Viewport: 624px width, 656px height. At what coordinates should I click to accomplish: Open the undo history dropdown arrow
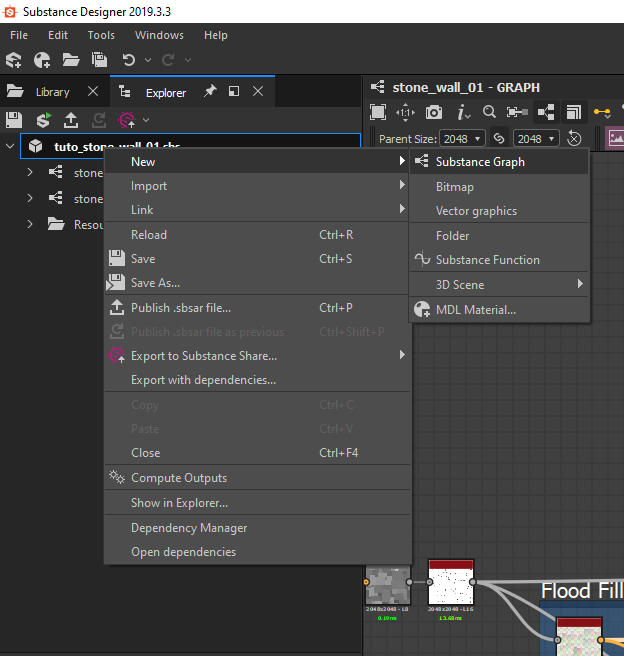148,60
